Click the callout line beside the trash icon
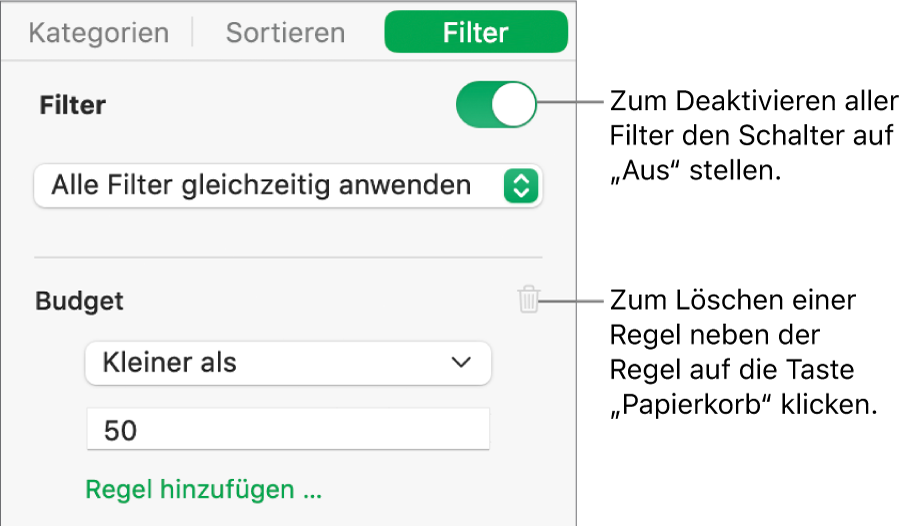Viewport: 918px width, 526px height. pos(572,299)
